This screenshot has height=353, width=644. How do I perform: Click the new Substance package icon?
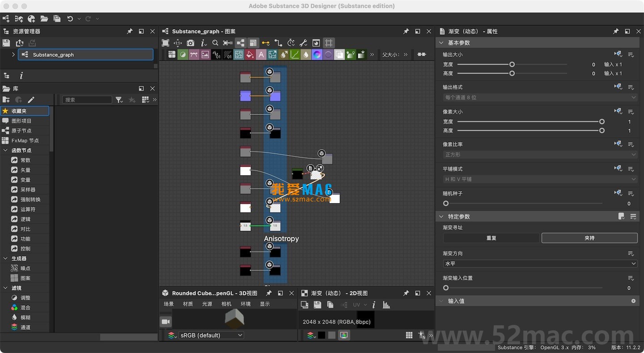coord(19,19)
